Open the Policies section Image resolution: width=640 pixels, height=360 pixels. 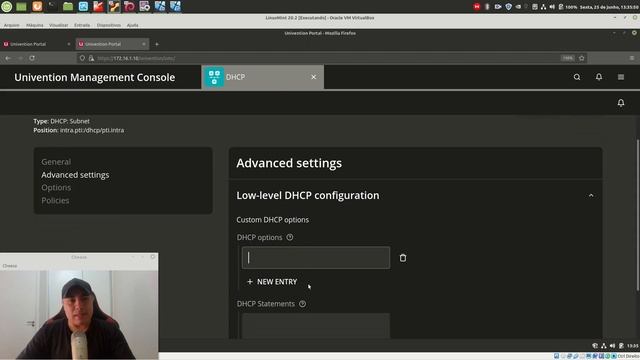[55, 200]
